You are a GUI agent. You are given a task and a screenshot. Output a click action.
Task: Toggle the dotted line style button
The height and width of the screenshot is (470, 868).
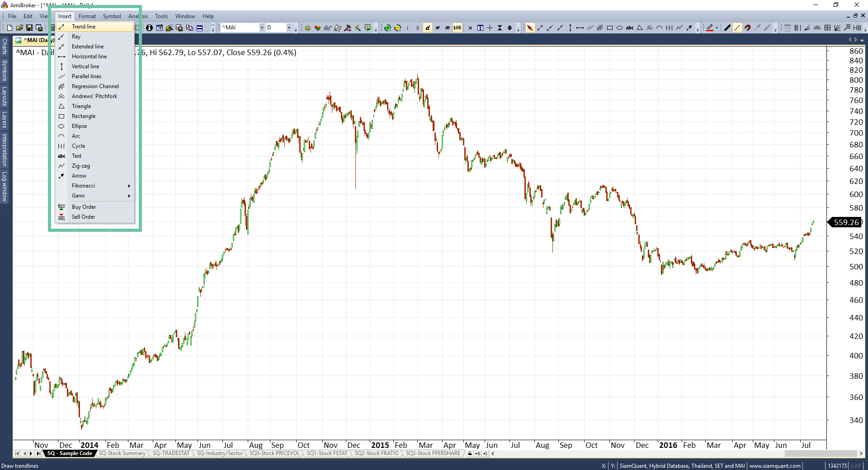737,28
